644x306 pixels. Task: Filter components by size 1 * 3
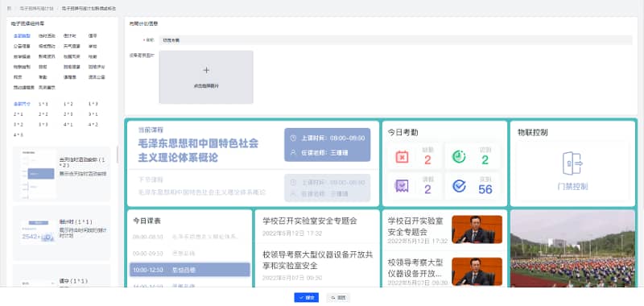[x=93, y=104]
